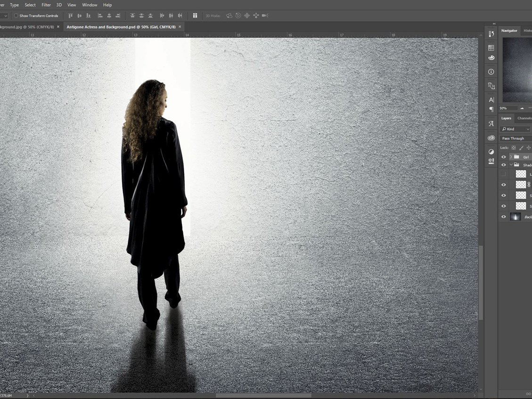532x399 pixels.
Task: Align vertical centers of layers
Action: tap(79, 16)
